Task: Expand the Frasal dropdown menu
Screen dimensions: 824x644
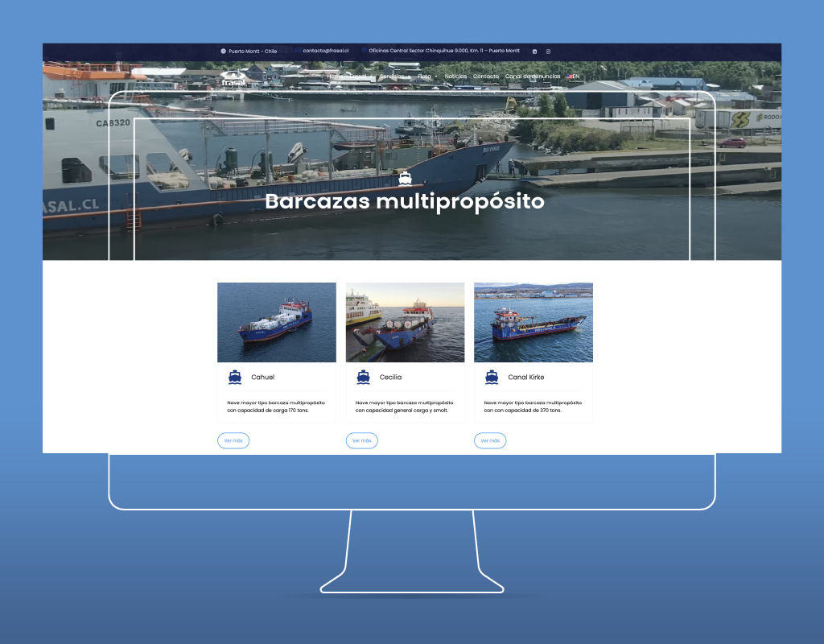Action: 361,76
